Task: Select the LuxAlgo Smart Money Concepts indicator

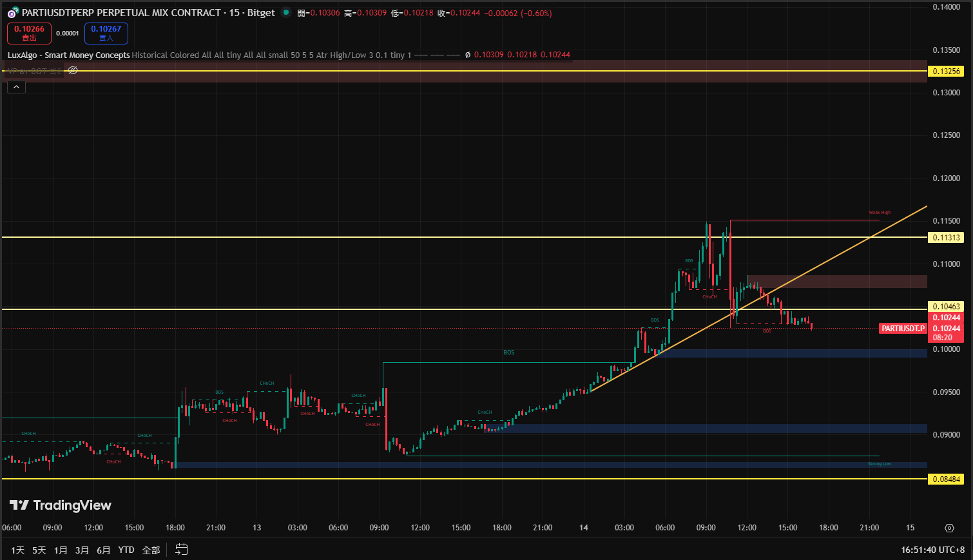Action: (69, 55)
